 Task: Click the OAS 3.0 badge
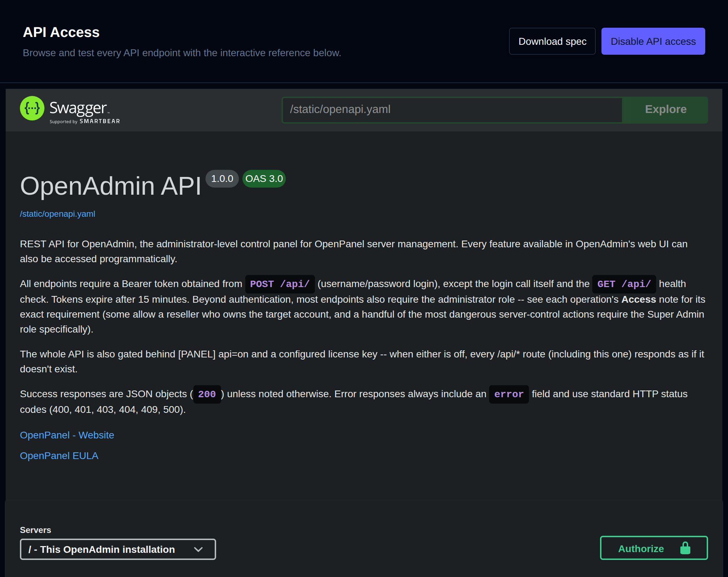pyautogui.click(x=264, y=179)
